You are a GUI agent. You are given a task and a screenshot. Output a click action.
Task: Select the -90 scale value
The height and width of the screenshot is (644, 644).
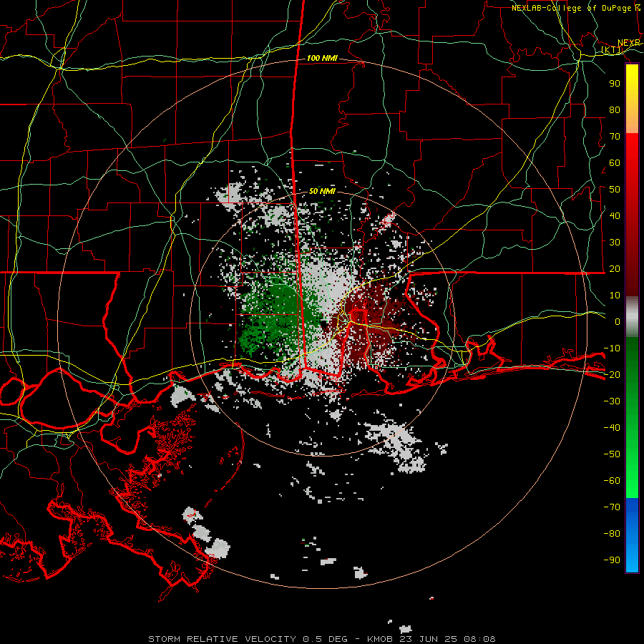tap(612, 560)
